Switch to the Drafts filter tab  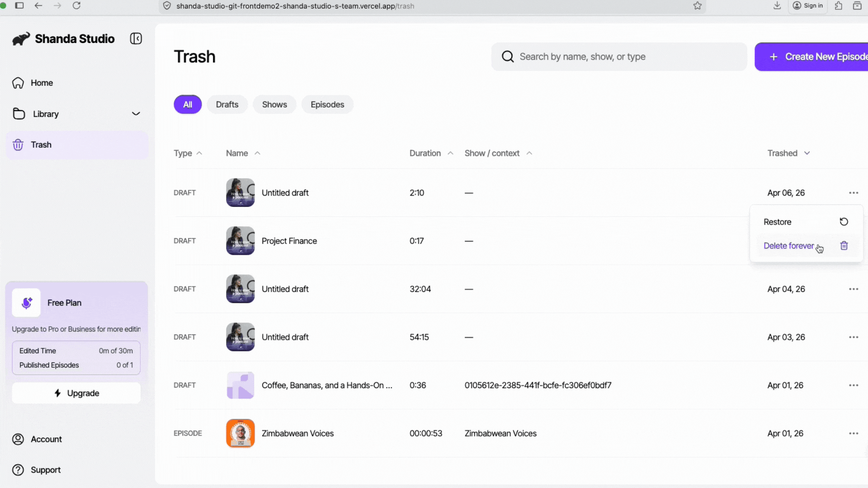coord(227,105)
